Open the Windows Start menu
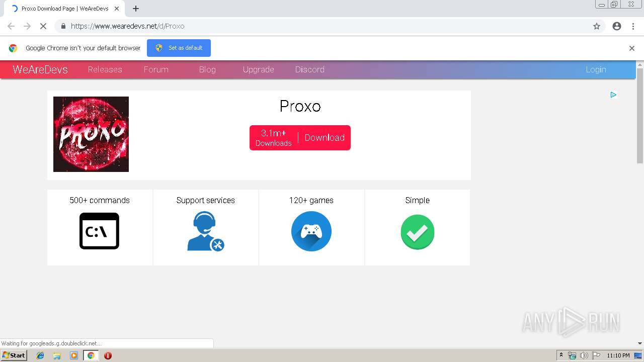 [14, 355]
